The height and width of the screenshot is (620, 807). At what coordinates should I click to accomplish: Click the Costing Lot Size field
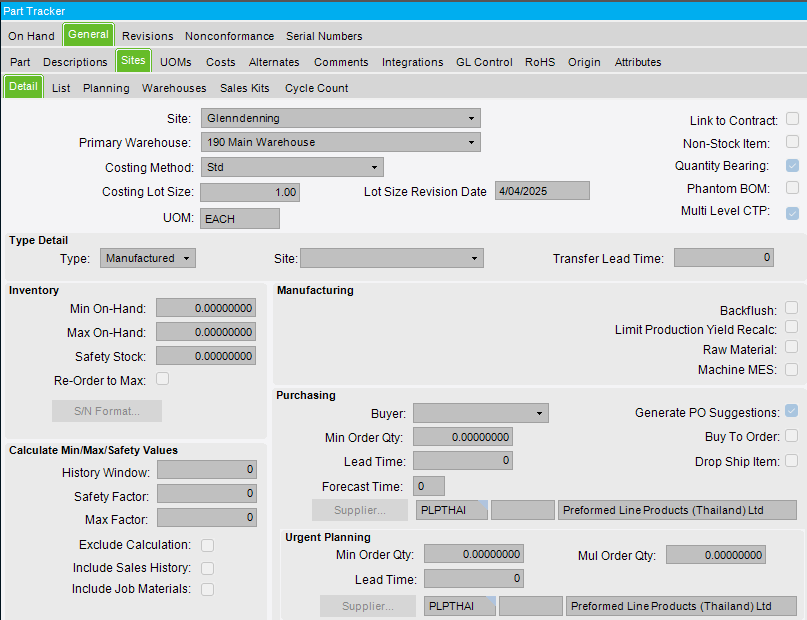[250, 192]
